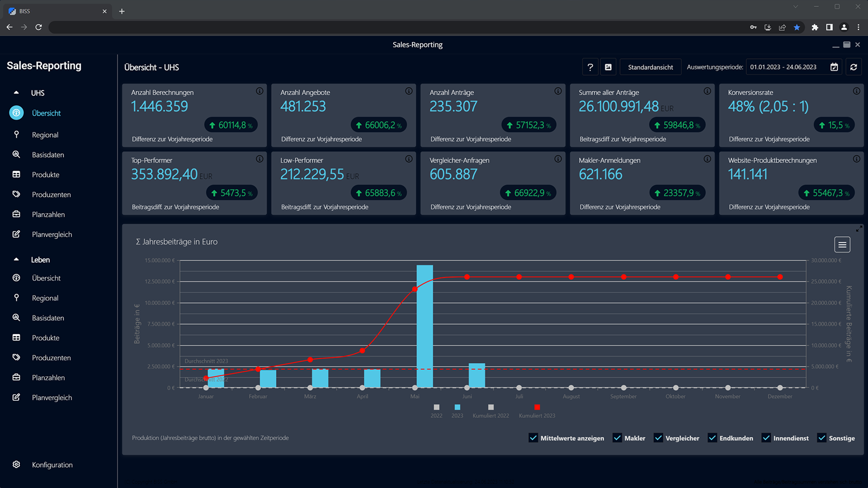Click the screenshot image icon in header
Image resolution: width=868 pixels, height=488 pixels.
point(609,67)
